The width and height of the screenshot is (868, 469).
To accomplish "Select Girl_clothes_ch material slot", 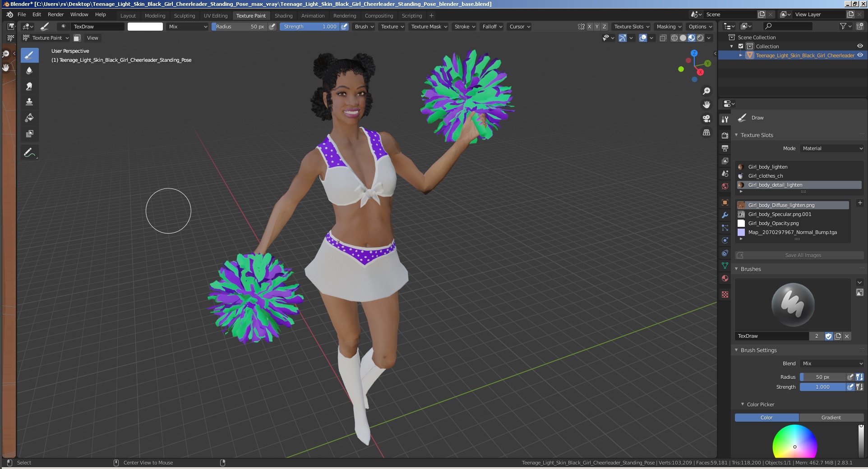I will pyautogui.click(x=799, y=176).
